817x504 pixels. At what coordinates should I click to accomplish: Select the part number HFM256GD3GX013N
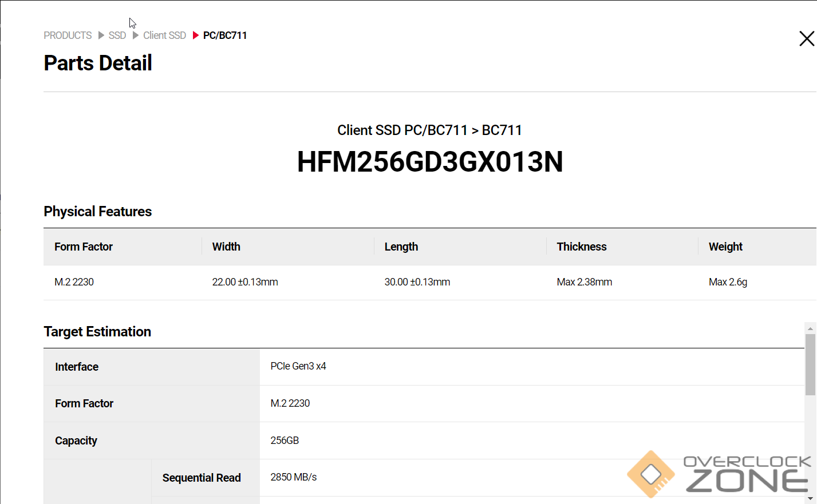pyautogui.click(x=430, y=162)
